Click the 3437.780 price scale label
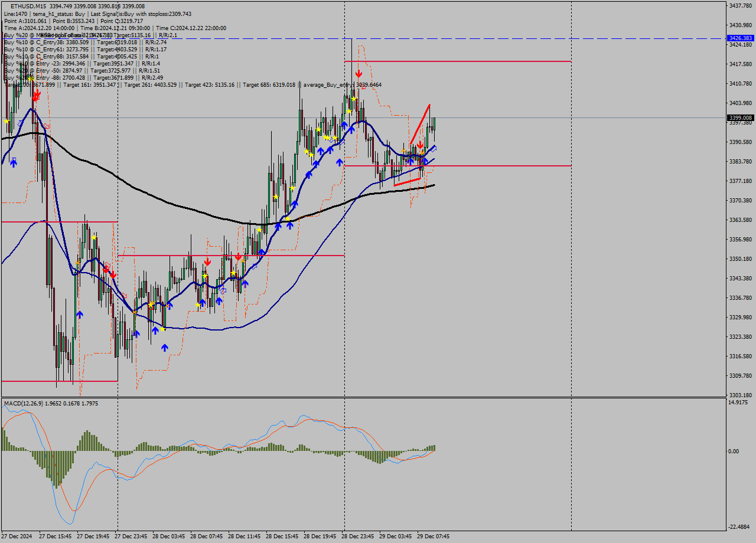This screenshot has width=756, height=543. [x=739, y=5]
